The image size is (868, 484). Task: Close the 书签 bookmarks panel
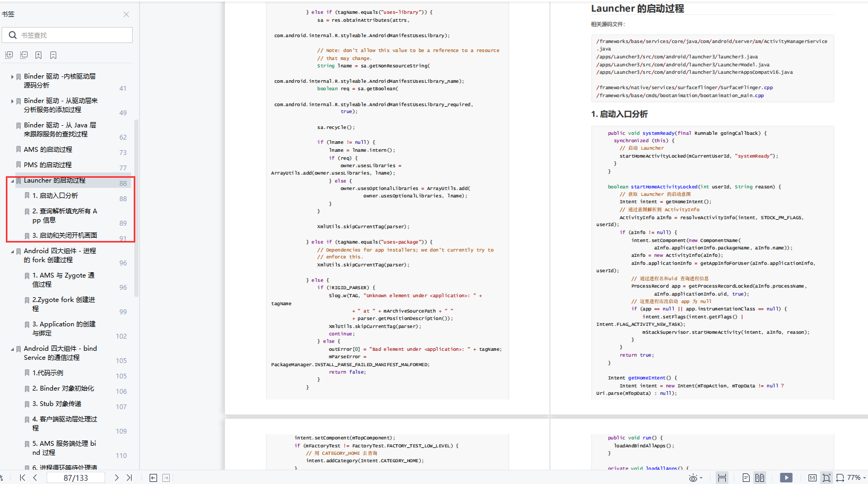click(x=126, y=14)
